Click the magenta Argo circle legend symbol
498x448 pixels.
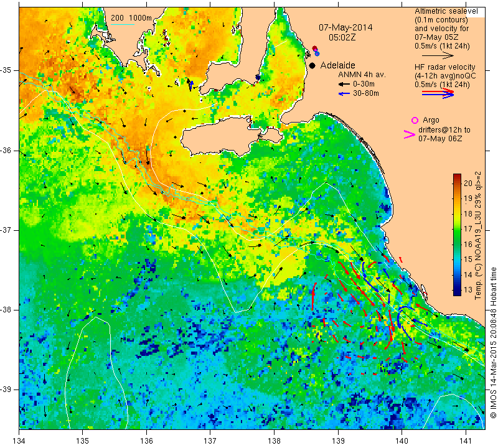[x=415, y=120]
